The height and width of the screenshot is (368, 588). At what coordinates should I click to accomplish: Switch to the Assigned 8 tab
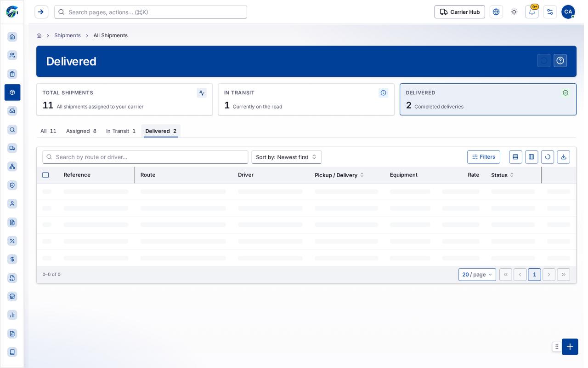click(x=81, y=131)
